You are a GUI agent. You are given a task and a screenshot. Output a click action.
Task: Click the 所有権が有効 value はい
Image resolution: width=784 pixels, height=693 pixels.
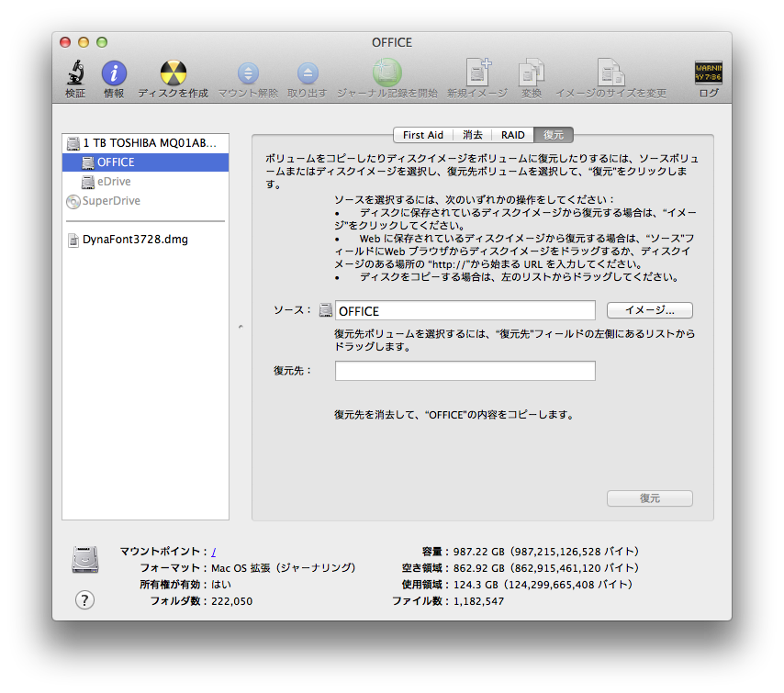[221, 585]
